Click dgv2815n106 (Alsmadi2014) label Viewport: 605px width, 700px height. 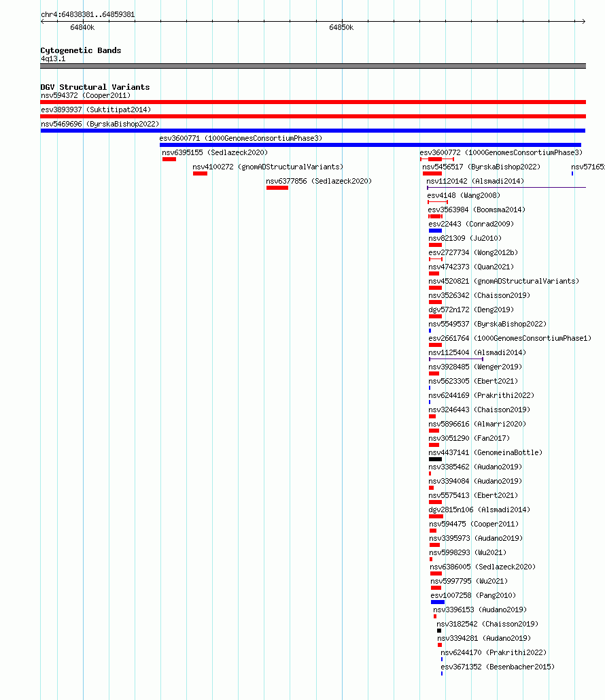click(479, 510)
